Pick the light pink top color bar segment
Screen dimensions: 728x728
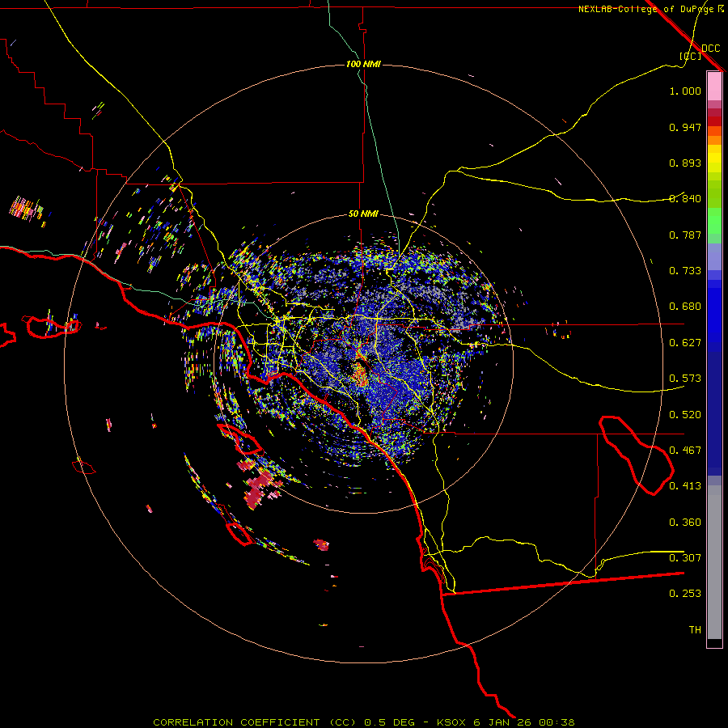coord(714,87)
